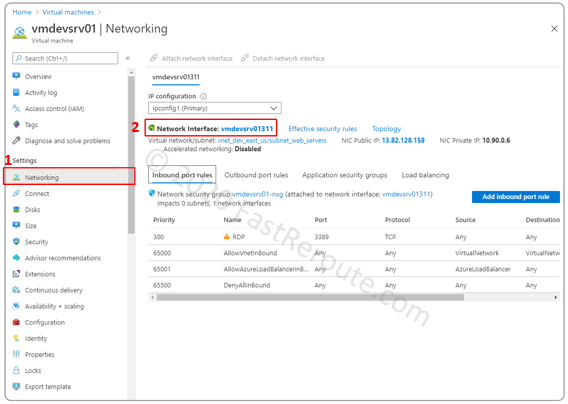Click the Connect plug icon
Viewport: 568px width, 404px height.
coord(16,193)
